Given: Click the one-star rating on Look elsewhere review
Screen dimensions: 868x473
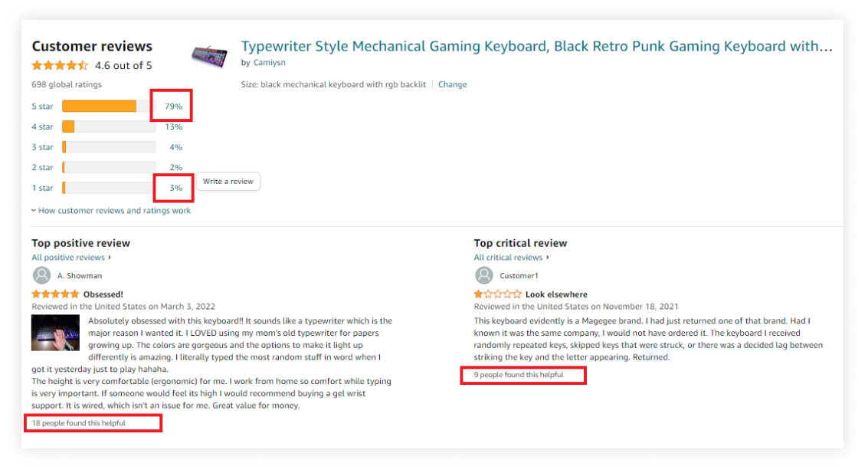Looking at the screenshot, I should pos(497,294).
